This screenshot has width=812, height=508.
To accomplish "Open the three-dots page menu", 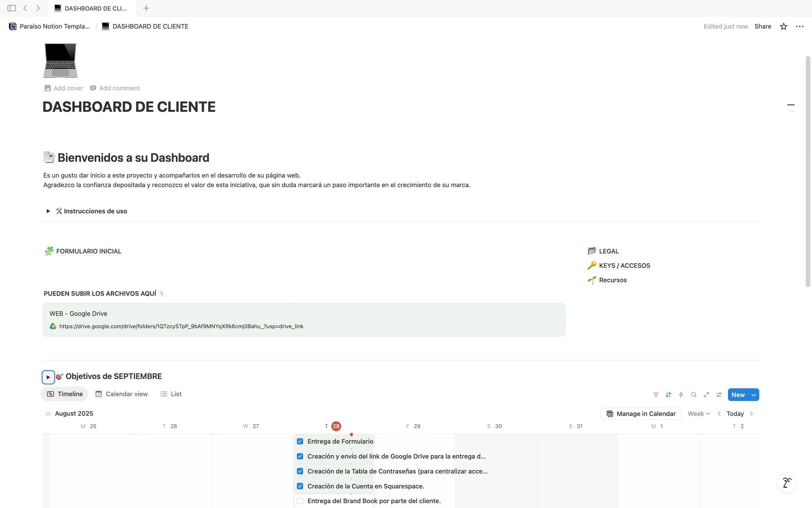I will coord(800,27).
